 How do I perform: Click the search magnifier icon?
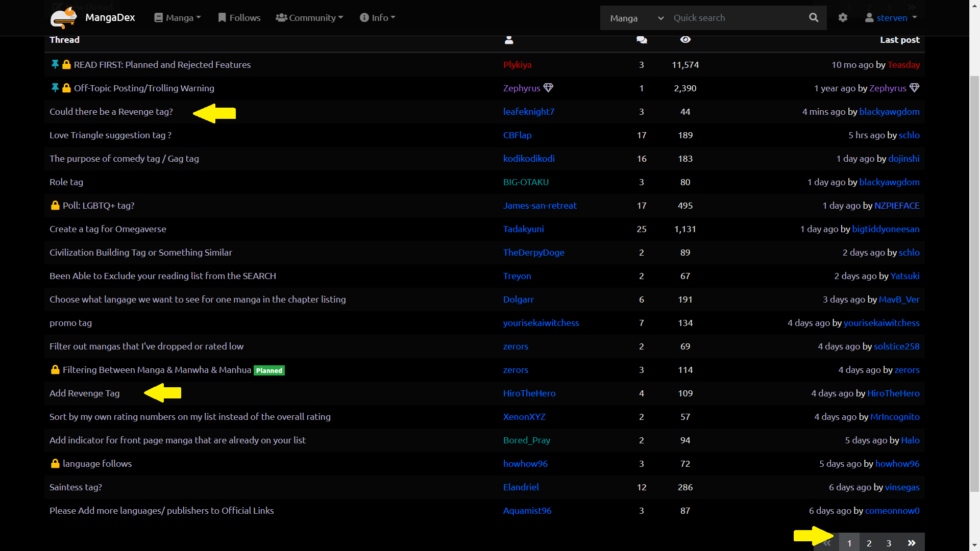click(814, 18)
